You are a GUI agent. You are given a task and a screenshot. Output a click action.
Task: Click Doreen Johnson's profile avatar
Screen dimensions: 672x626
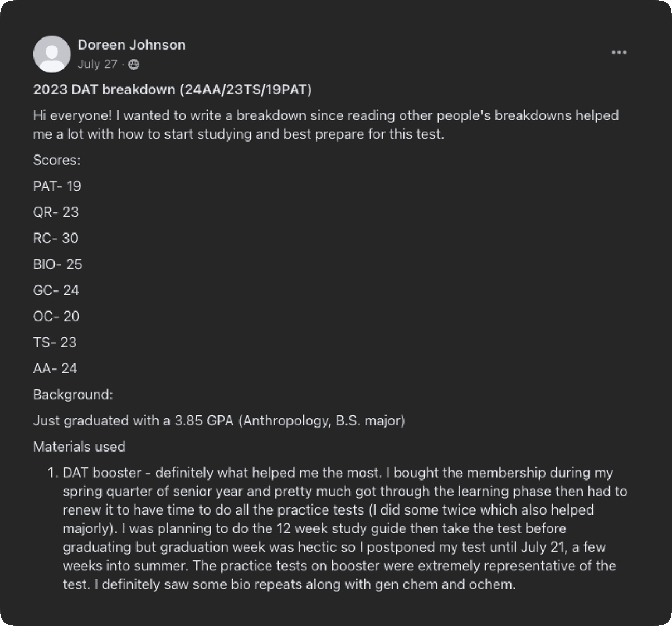click(52, 54)
